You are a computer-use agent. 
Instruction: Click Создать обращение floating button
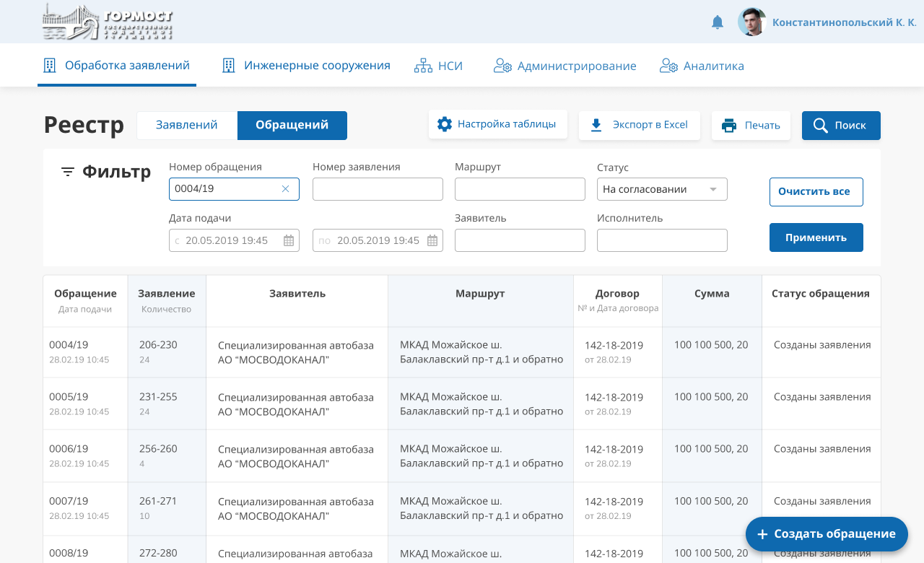[x=827, y=534]
